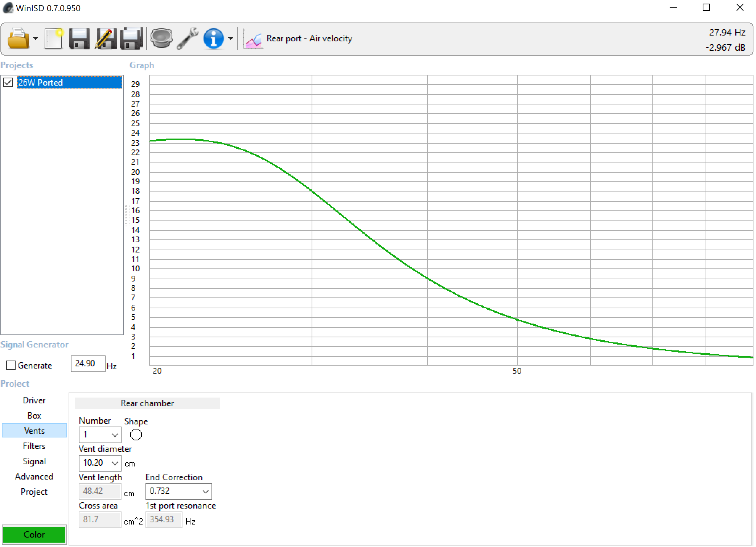This screenshot has height=547, width=756.
Task: Open the vent Number dropdown
Action: [100, 435]
